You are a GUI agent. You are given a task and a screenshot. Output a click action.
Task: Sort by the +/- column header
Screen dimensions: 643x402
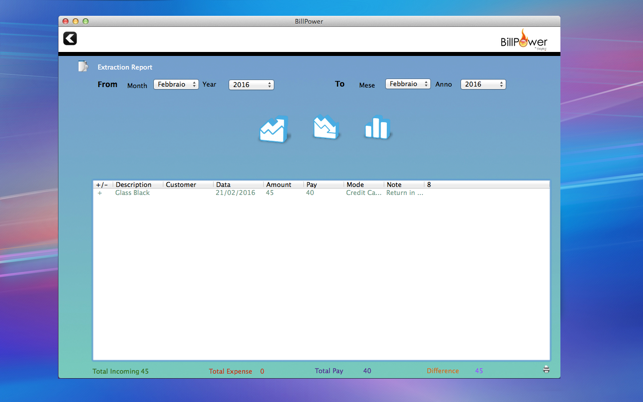(x=103, y=185)
